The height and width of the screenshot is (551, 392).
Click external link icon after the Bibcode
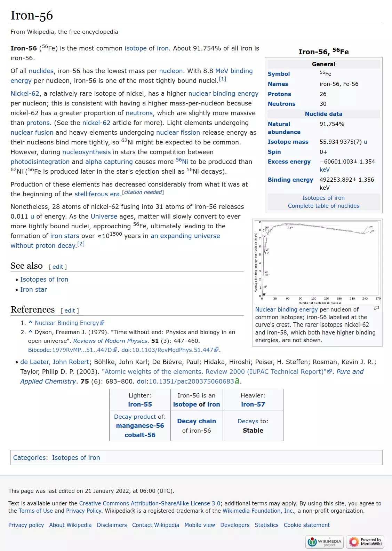(x=115, y=350)
